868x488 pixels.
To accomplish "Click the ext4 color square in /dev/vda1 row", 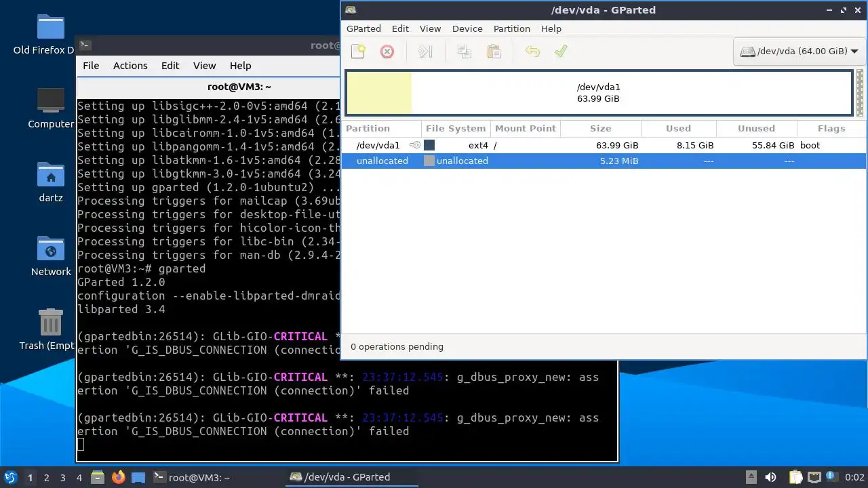I will point(429,145).
